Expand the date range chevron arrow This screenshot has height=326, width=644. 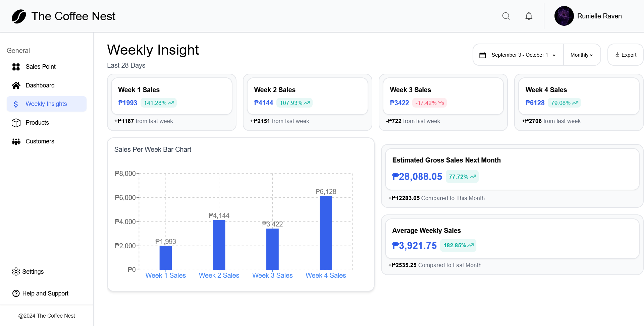[554, 55]
